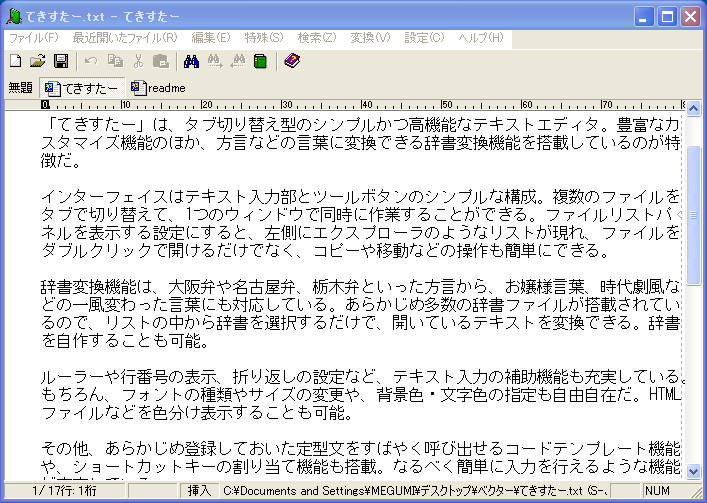
Task: Click the Paste clipboard icon
Action: click(161, 61)
